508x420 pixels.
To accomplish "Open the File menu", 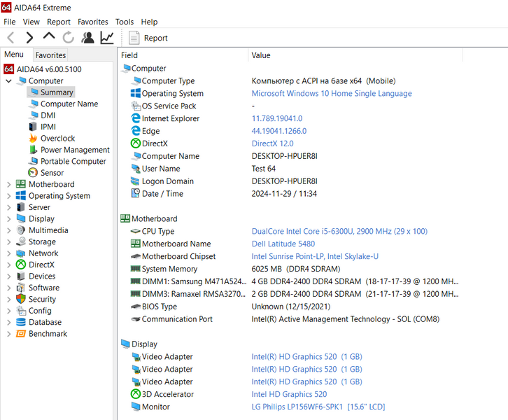I will pos(9,22).
